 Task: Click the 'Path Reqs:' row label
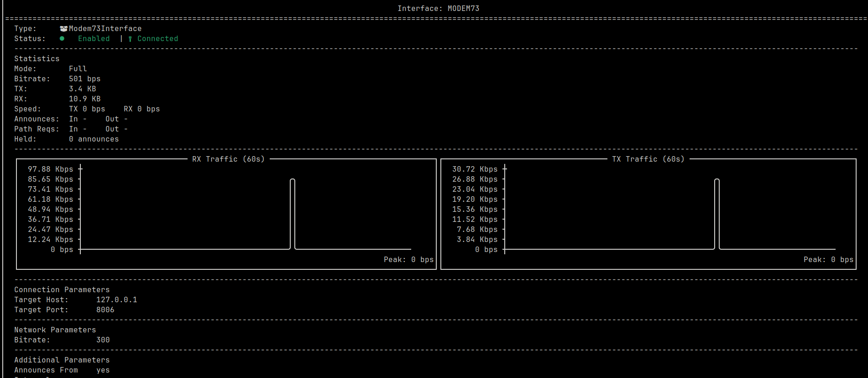(x=37, y=129)
